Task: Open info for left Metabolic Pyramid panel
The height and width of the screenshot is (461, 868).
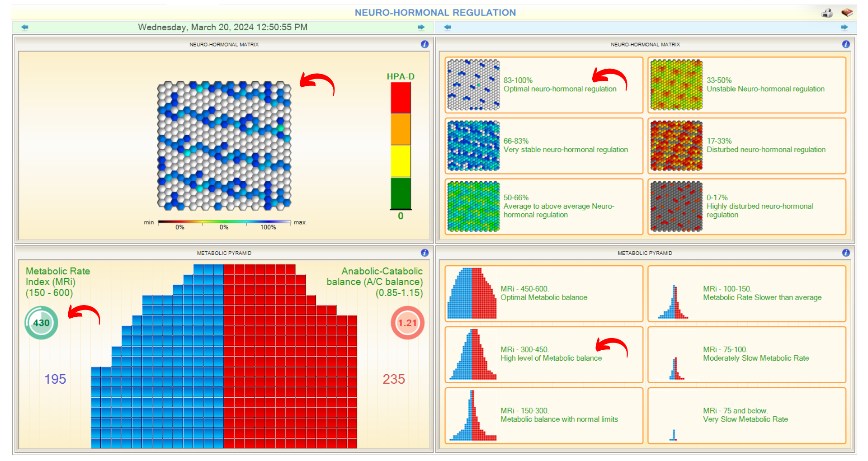Action: click(425, 253)
